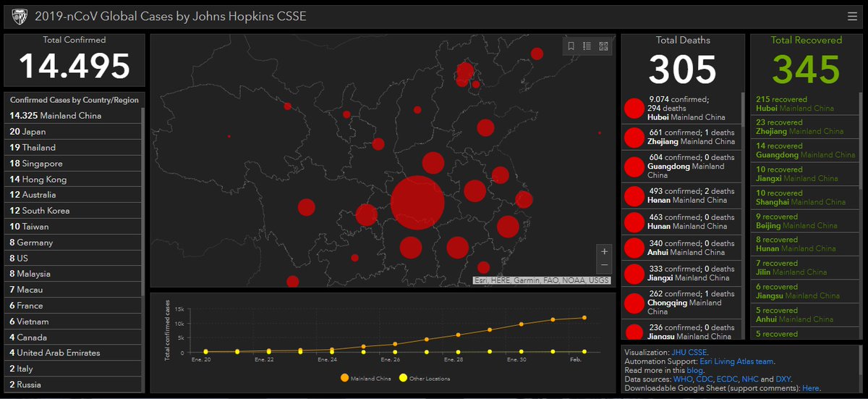
Task: Select Singapore in the country list
Action: point(72,164)
